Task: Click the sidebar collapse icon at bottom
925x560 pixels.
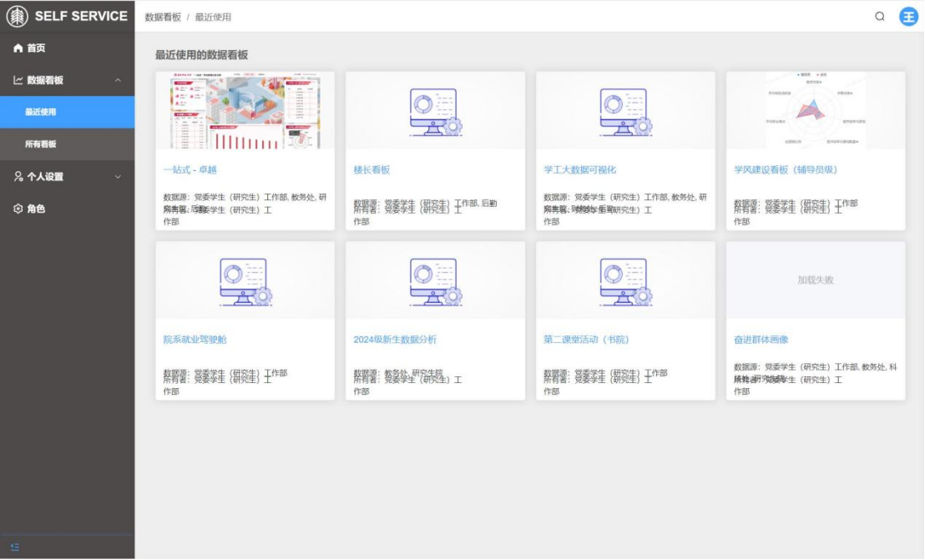Action: [x=15, y=547]
